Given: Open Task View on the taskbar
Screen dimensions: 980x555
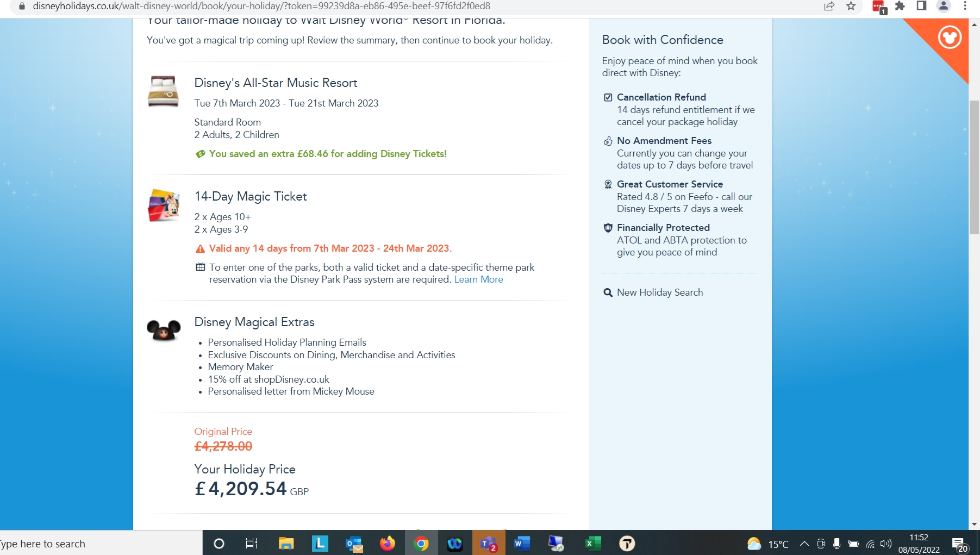Looking at the screenshot, I should (x=252, y=544).
